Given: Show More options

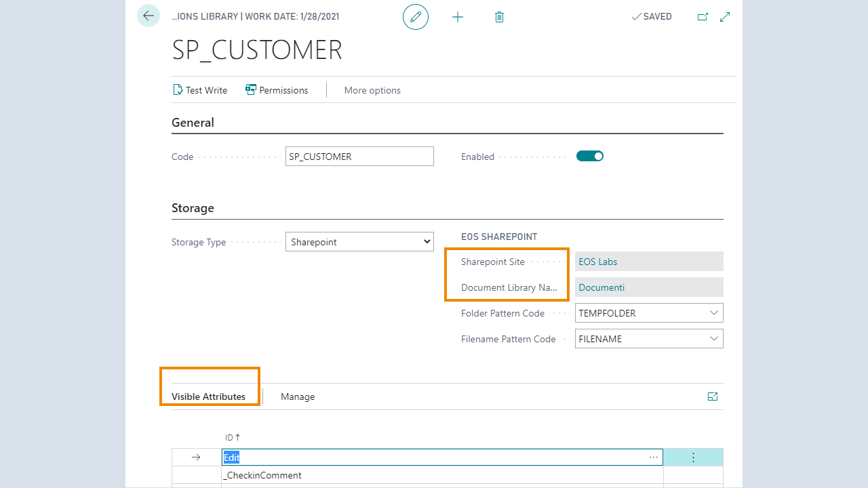Looking at the screenshot, I should click(372, 90).
